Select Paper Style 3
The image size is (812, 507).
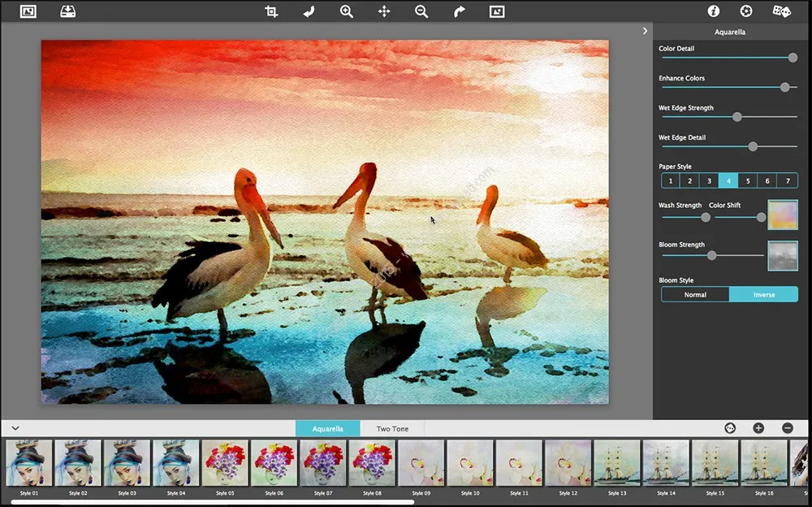[x=709, y=181]
